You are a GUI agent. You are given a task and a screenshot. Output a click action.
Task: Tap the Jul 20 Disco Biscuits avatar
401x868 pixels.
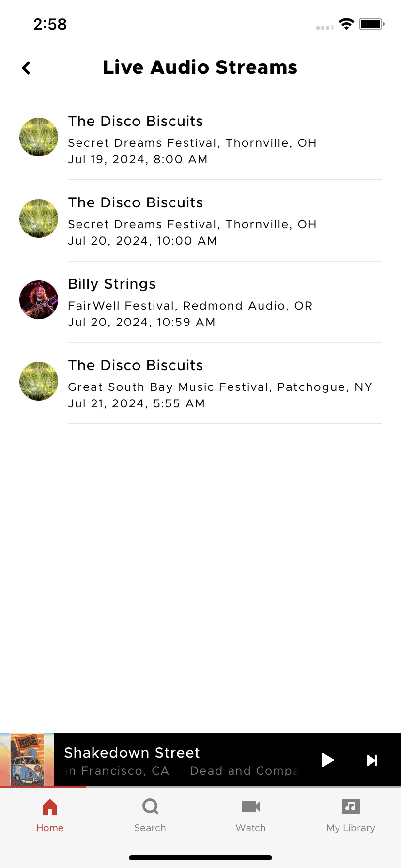[39, 218]
